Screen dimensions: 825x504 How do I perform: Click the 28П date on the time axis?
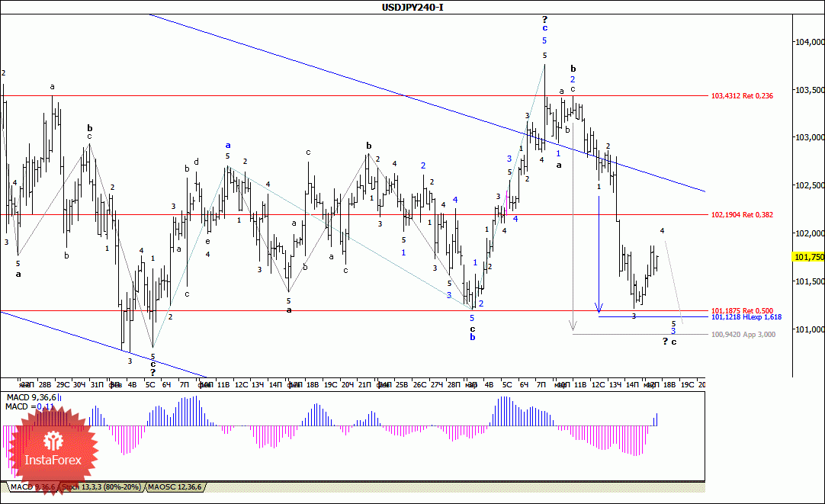454,384
